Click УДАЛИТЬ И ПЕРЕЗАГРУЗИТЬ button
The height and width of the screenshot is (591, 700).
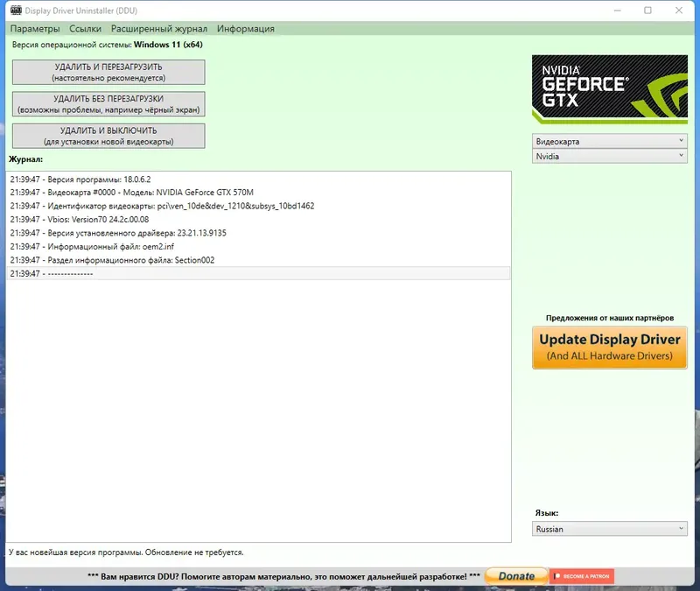107,72
